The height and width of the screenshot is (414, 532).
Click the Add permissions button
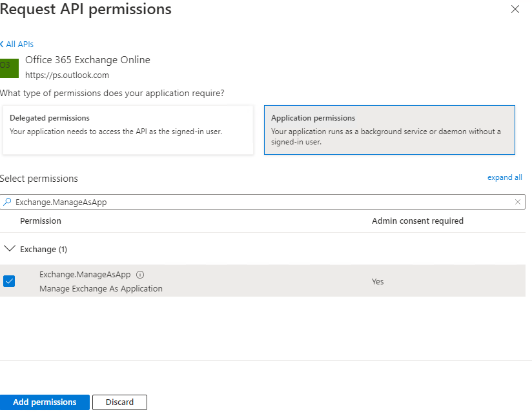click(45, 402)
